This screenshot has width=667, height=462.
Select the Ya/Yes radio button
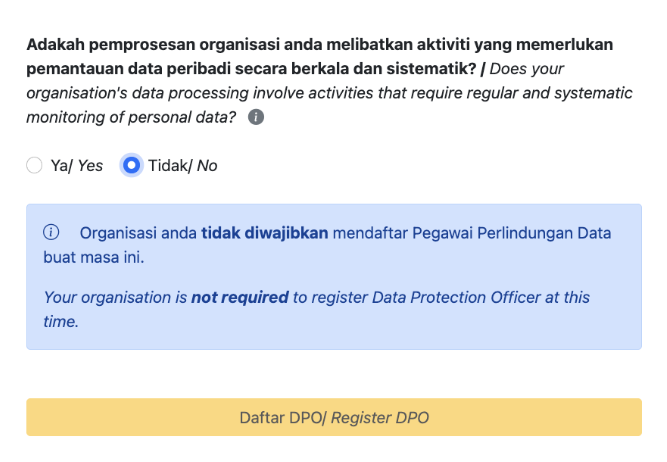35,166
